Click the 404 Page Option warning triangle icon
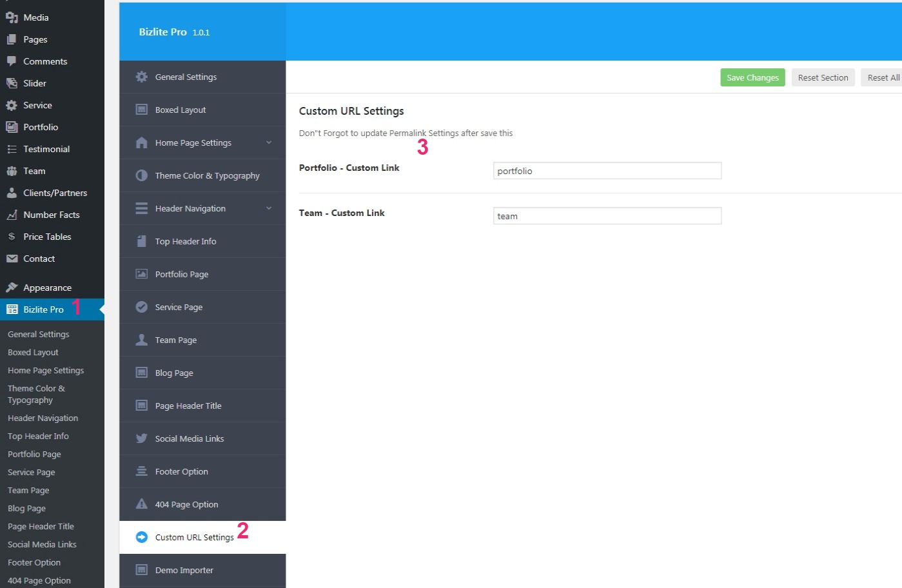This screenshot has height=588, width=902. pyautogui.click(x=142, y=504)
